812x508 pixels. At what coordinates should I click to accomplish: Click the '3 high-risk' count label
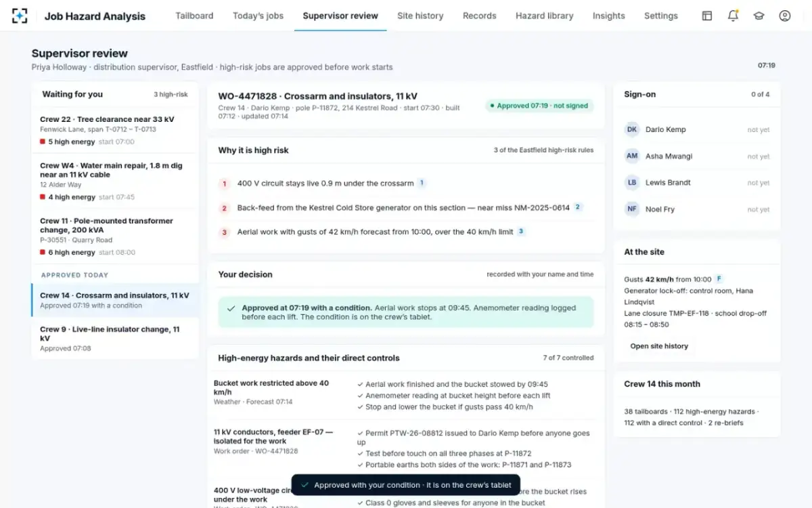(171, 95)
